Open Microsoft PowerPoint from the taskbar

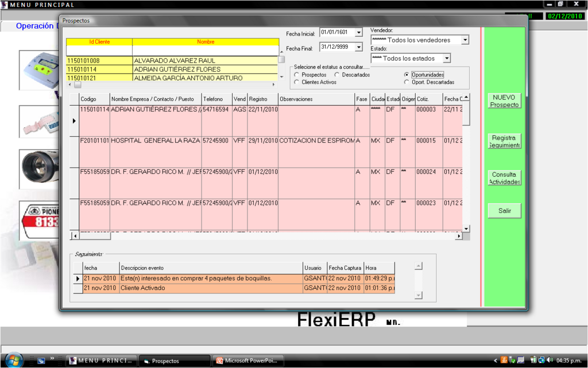[247, 361]
